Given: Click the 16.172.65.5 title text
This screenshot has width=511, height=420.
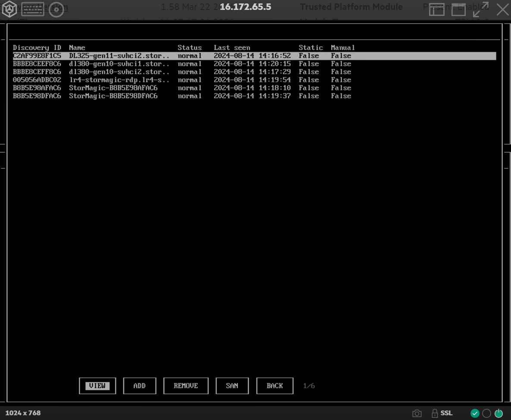Looking at the screenshot, I should [245, 7].
